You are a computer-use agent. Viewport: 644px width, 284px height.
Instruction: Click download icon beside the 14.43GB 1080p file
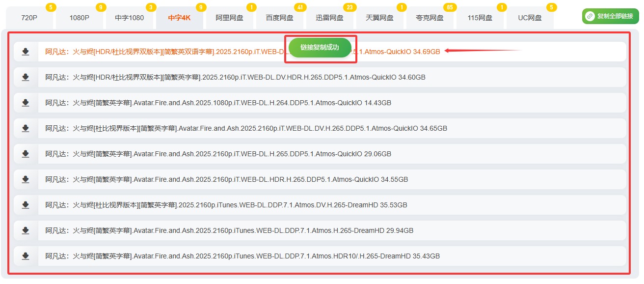pos(26,103)
